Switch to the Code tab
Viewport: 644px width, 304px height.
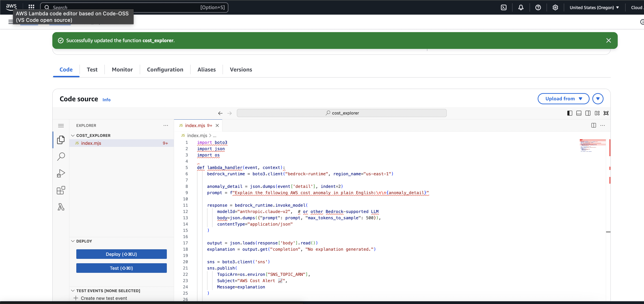[66, 70]
